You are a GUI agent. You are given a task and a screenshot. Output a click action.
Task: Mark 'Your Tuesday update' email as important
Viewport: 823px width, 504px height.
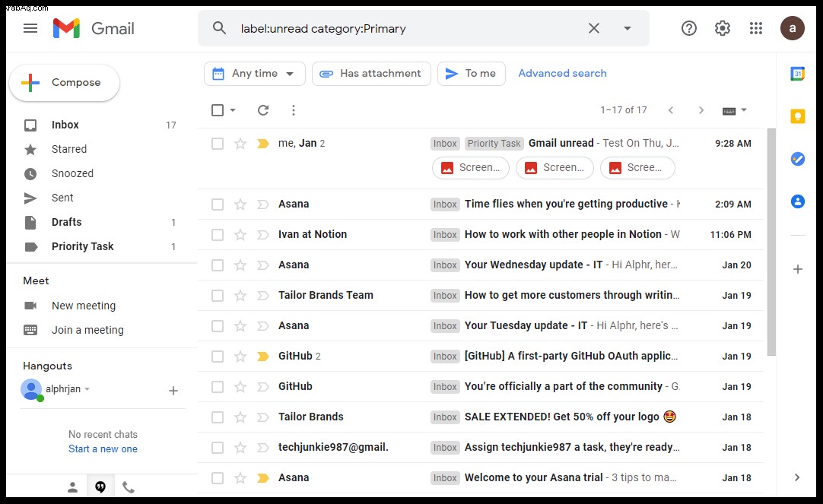coord(263,326)
